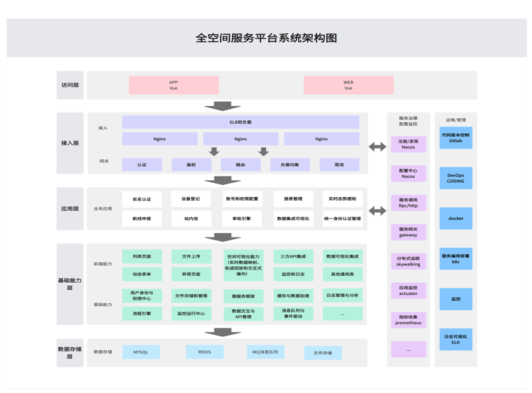532x393 pixels.
Task: Select the MQ消息队列 box
Action: pos(265,352)
